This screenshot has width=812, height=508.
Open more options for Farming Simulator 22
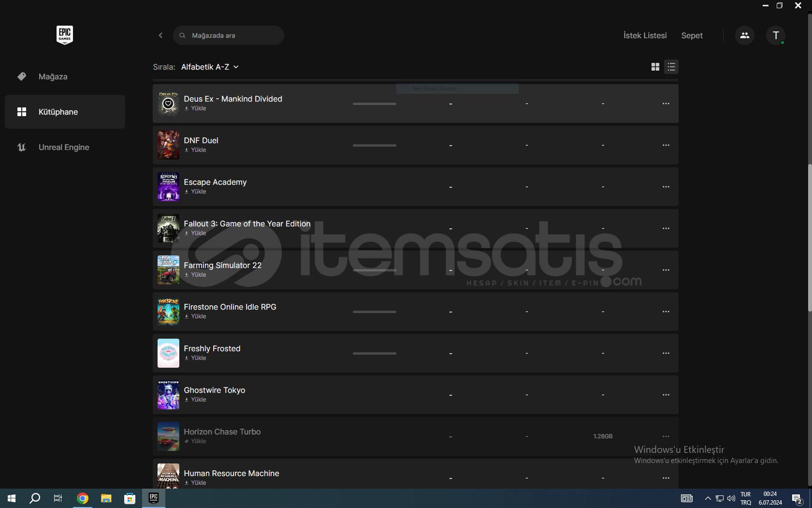666,270
